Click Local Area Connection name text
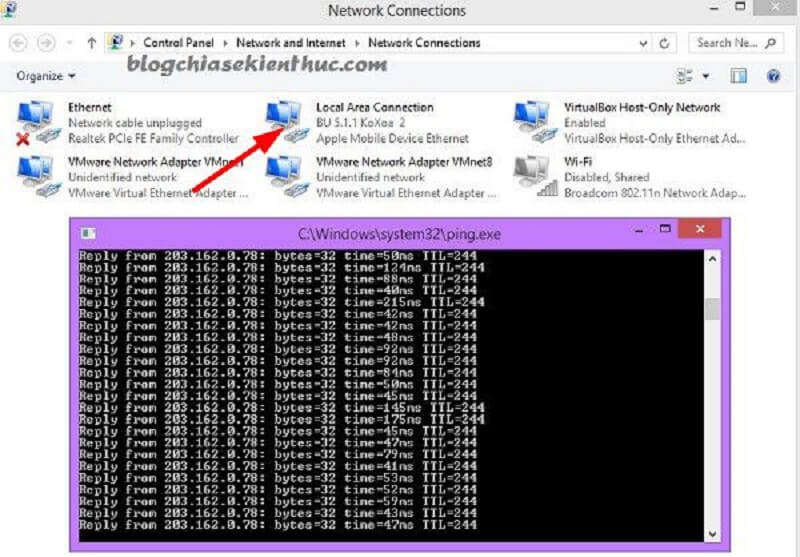The width and height of the screenshot is (800, 557). [374, 108]
